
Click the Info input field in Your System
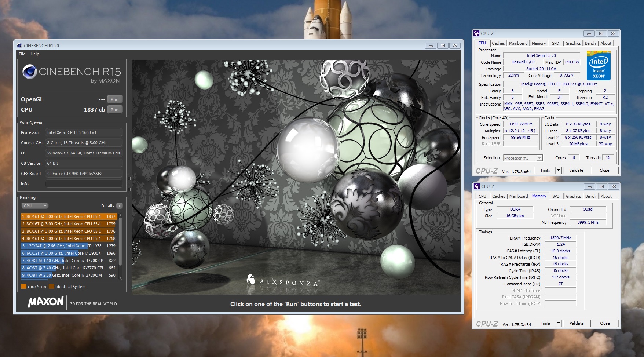pyautogui.click(x=84, y=184)
